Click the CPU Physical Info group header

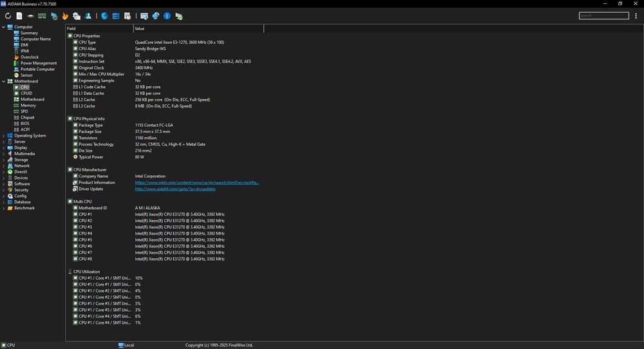89,118
